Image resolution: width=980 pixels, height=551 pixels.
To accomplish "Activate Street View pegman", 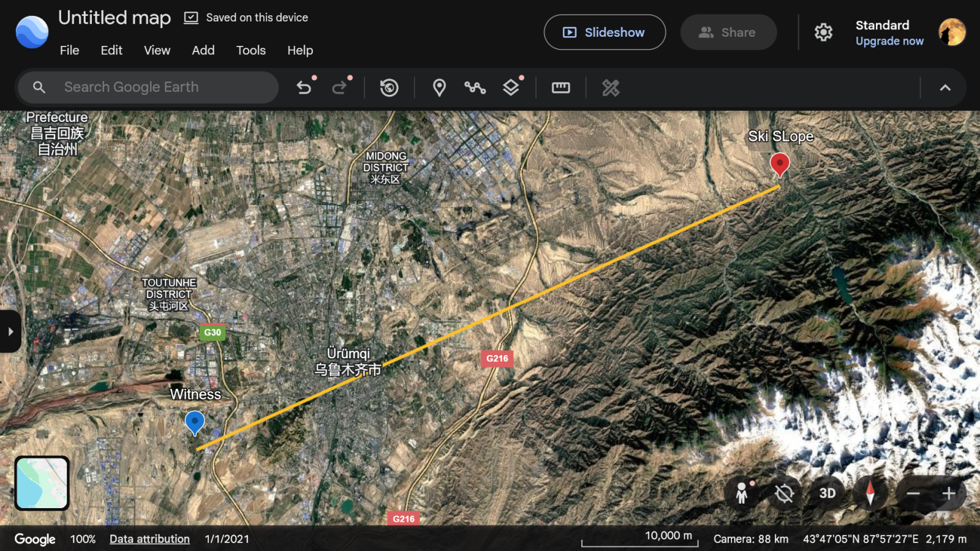I will (x=742, y=493).
